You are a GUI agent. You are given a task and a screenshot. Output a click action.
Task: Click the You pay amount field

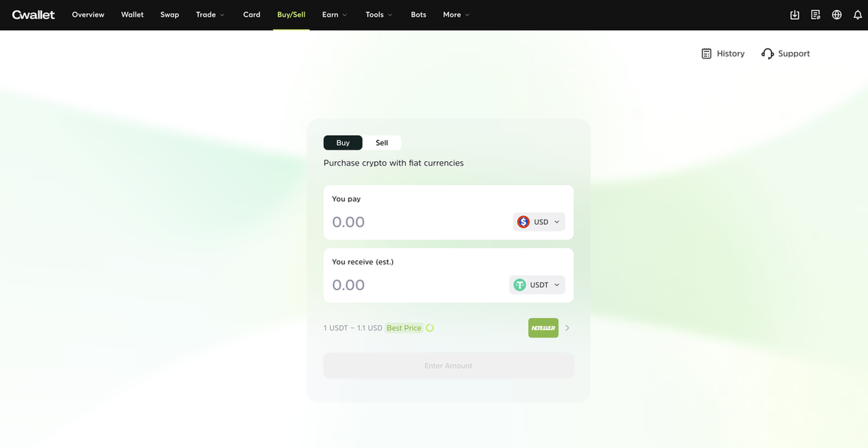(418, 222)
